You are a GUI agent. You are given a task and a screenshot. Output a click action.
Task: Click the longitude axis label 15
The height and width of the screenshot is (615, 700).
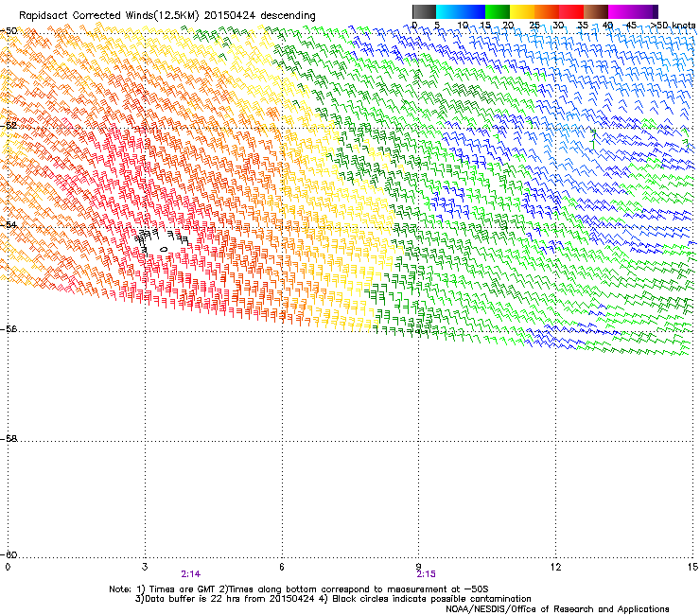pos(692,567)
